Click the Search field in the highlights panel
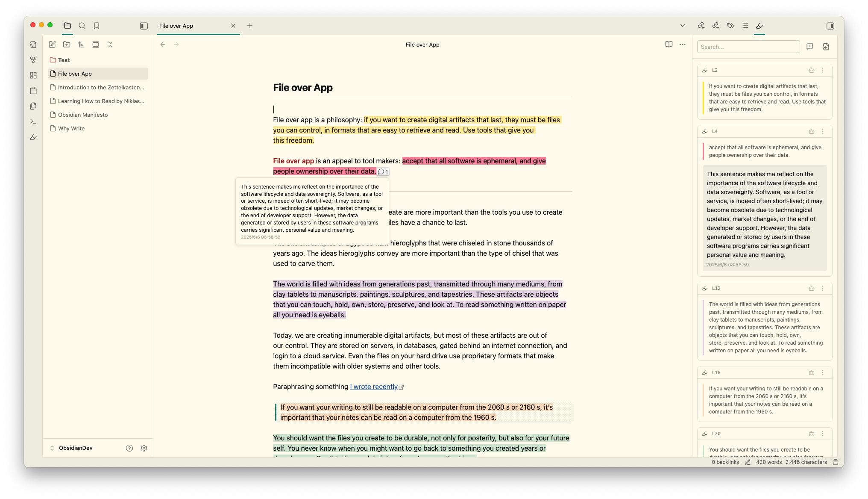 [748, 46]
